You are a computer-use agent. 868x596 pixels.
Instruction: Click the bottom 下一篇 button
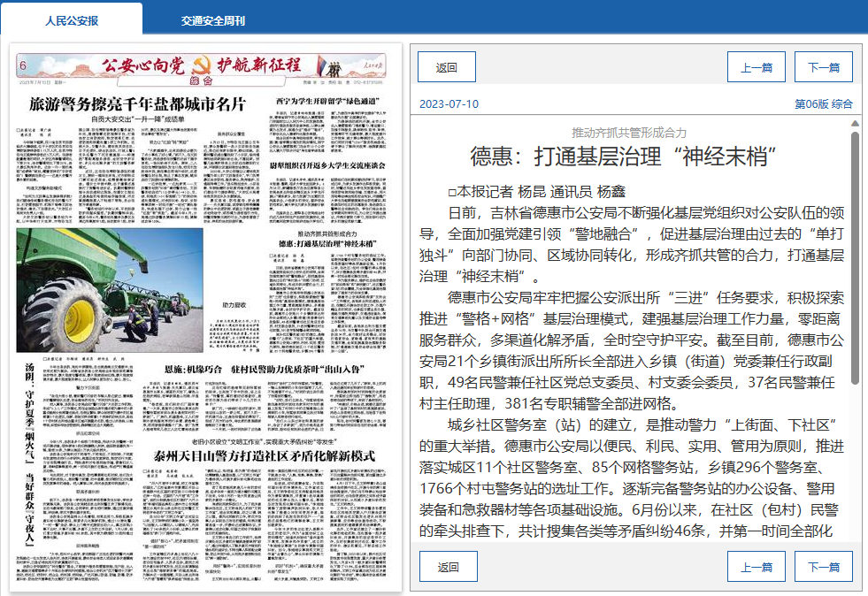pyautogui.click(x=823, y=566)
